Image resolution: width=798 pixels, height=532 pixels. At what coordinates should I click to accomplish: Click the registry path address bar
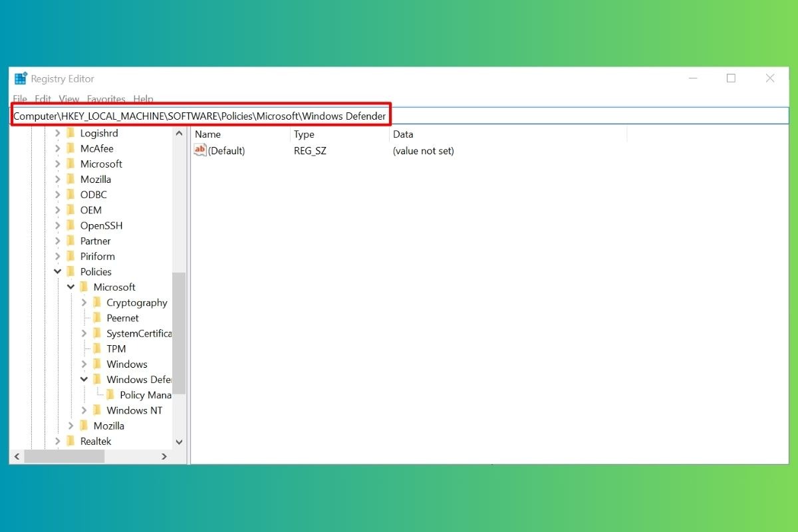click(x=399, y=116)
